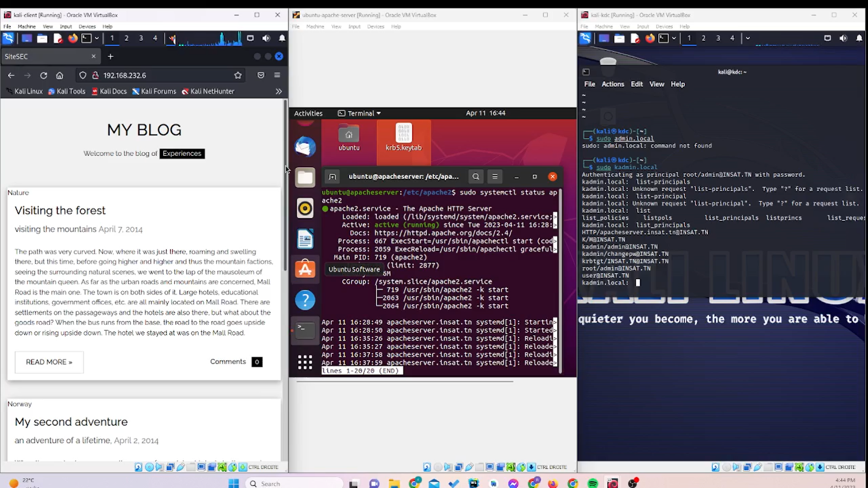Go back in kali-client Firefox

tap(11, 75)
